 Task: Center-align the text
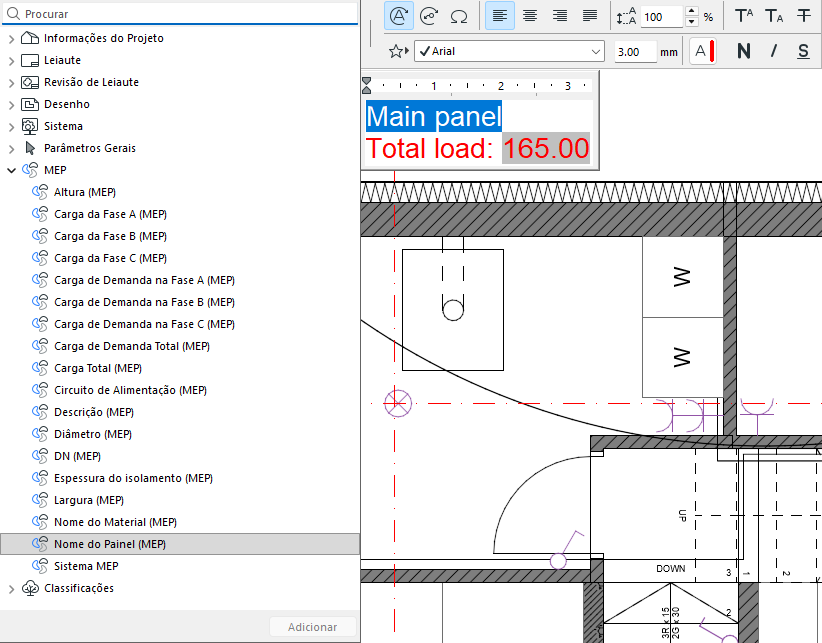tap(530, 16)
